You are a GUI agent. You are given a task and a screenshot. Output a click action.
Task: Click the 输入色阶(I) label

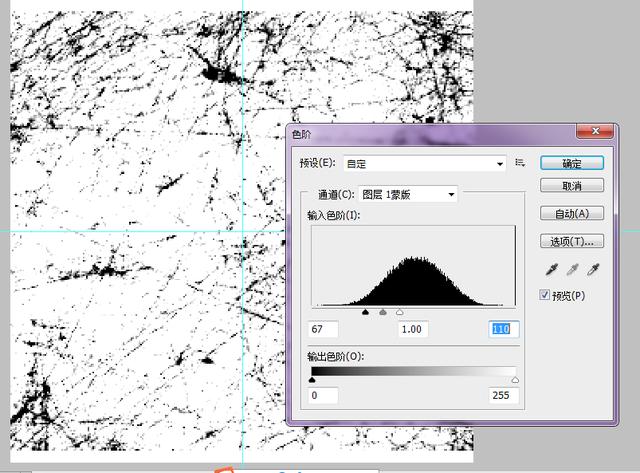(x=333, y=215)
